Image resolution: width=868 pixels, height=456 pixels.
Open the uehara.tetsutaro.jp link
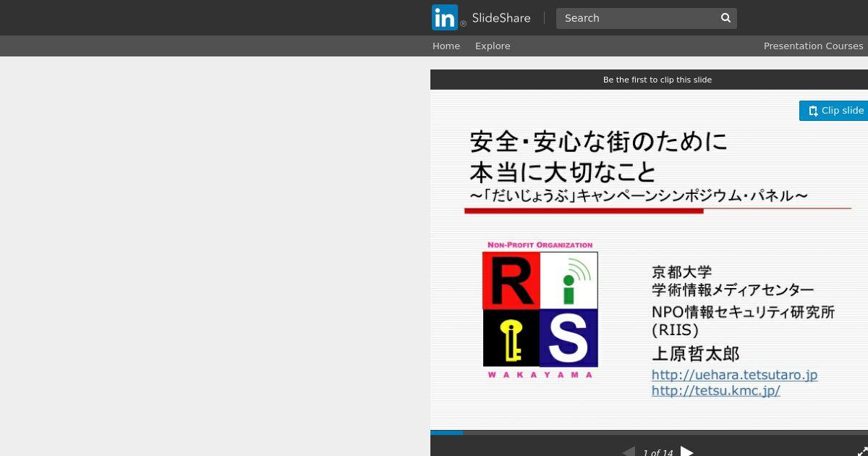pyautogui.click(x=734, y=375)
